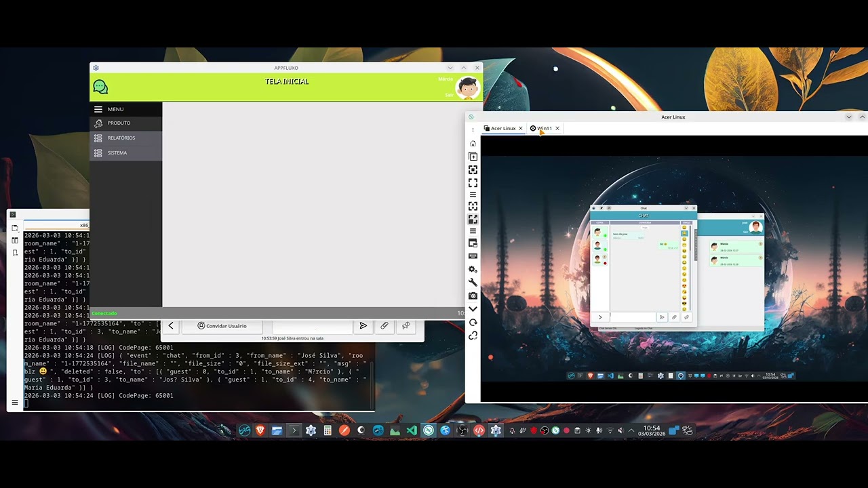Click the Convidar Usuário button
868x488 pixels.
point(222,326)
